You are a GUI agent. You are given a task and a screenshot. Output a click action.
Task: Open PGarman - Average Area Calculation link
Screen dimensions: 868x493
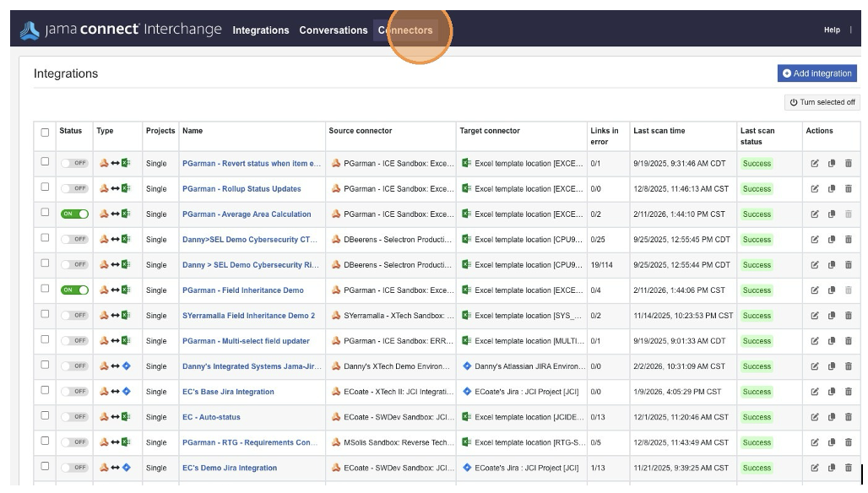click(x=247, y=214)
